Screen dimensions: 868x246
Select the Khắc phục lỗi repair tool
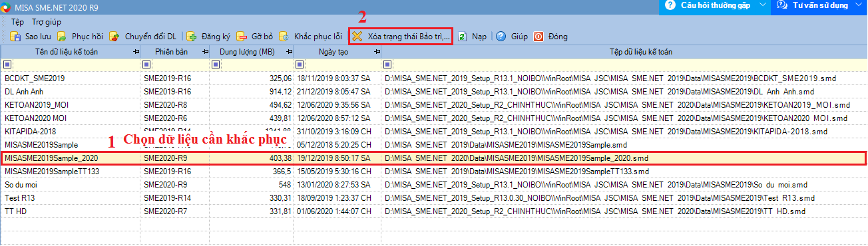310,37
